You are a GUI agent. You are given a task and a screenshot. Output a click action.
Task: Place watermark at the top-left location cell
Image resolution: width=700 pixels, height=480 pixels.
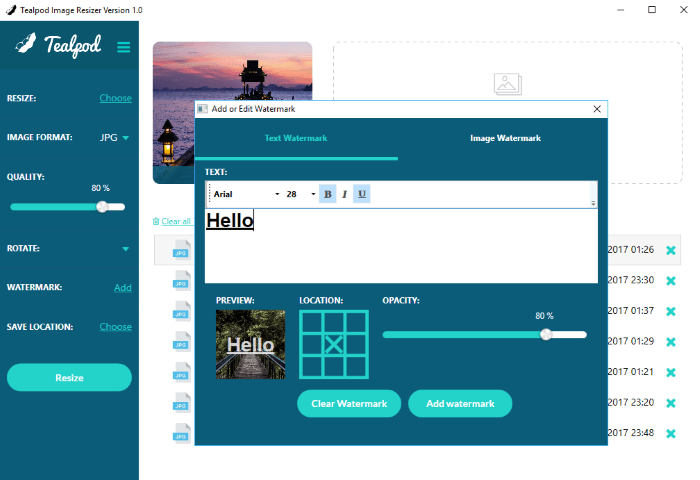click(x=312, y=322)
